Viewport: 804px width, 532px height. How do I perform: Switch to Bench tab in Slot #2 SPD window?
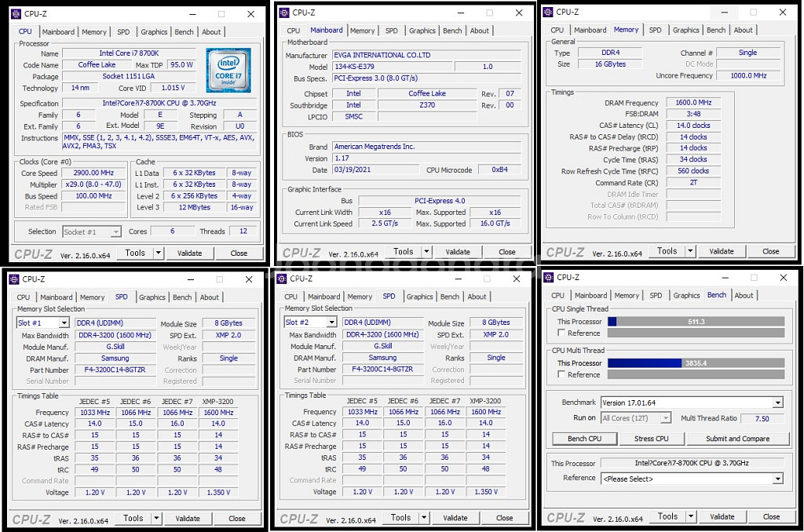pos(450,297)
